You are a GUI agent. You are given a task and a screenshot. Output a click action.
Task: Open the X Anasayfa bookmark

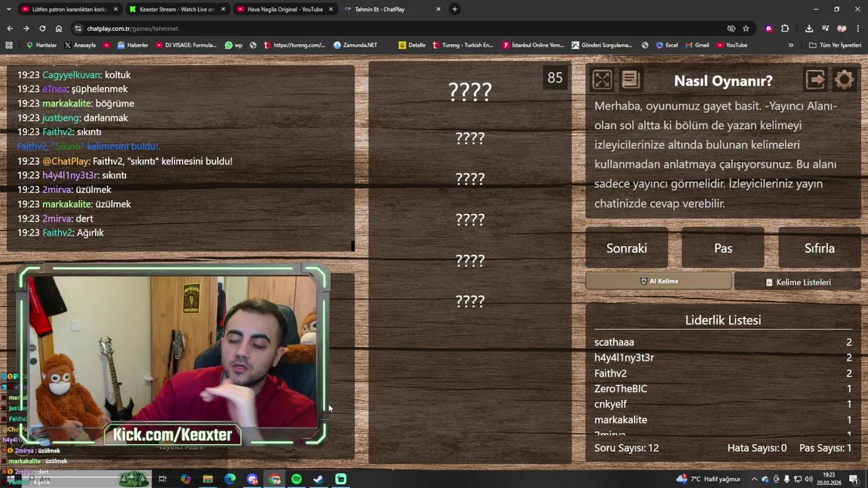80,45
